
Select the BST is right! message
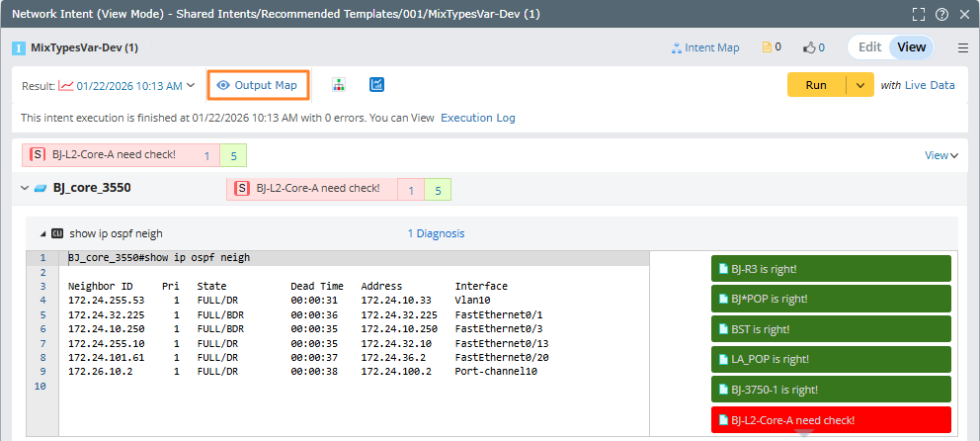(831, 329)
